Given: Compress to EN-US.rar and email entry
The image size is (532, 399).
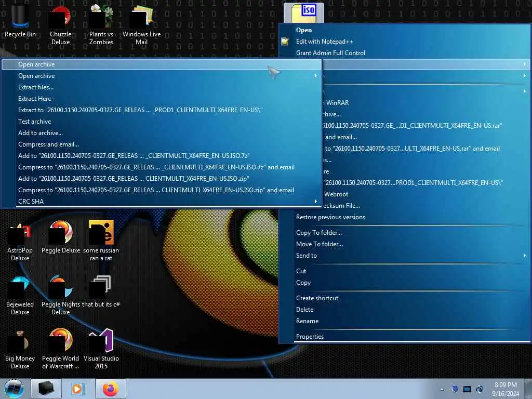Looking at the screenshot, I should pos(425,148).
